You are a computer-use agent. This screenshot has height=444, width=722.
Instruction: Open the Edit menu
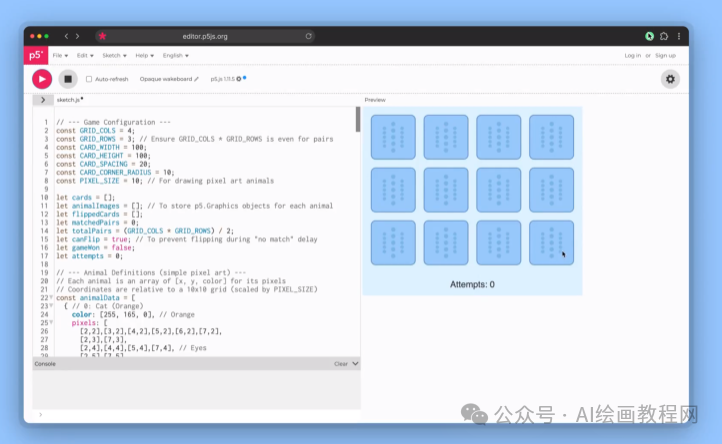coord(85,55)
